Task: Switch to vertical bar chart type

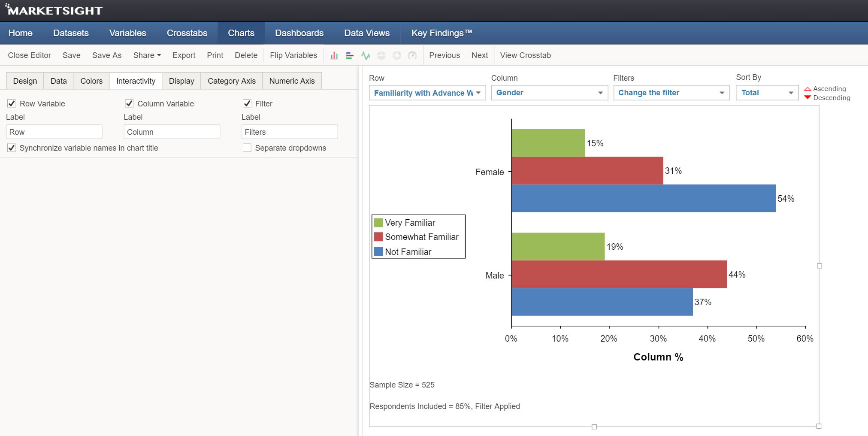Action: [x=334, y=55]
